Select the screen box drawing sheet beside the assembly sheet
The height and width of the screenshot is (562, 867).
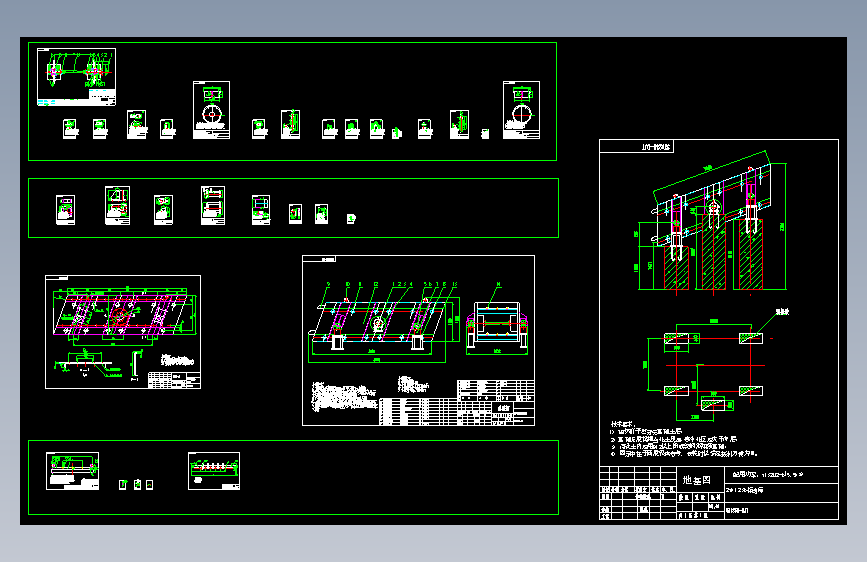pos(123,332)
